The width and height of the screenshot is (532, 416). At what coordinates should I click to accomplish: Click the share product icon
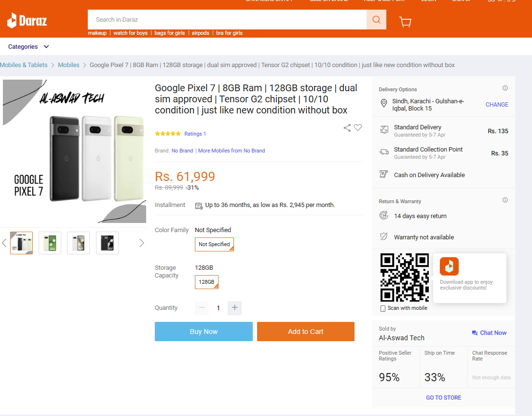point(347,128)
